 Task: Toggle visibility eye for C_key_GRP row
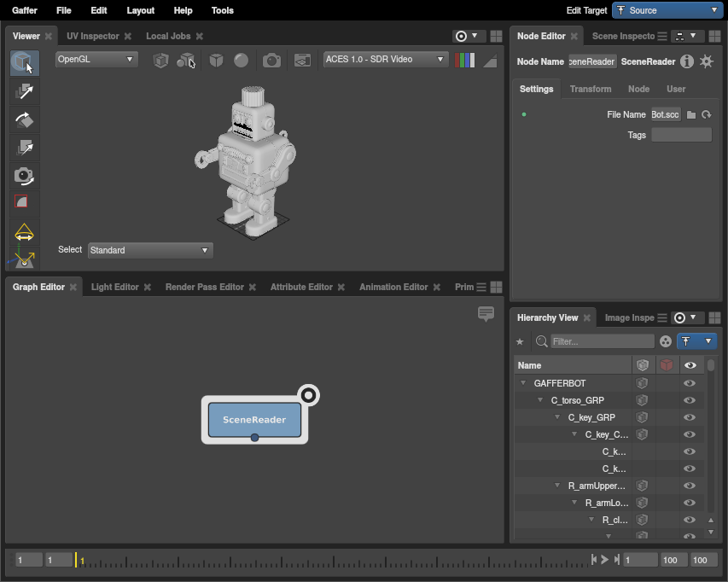(x=690, y=417)
